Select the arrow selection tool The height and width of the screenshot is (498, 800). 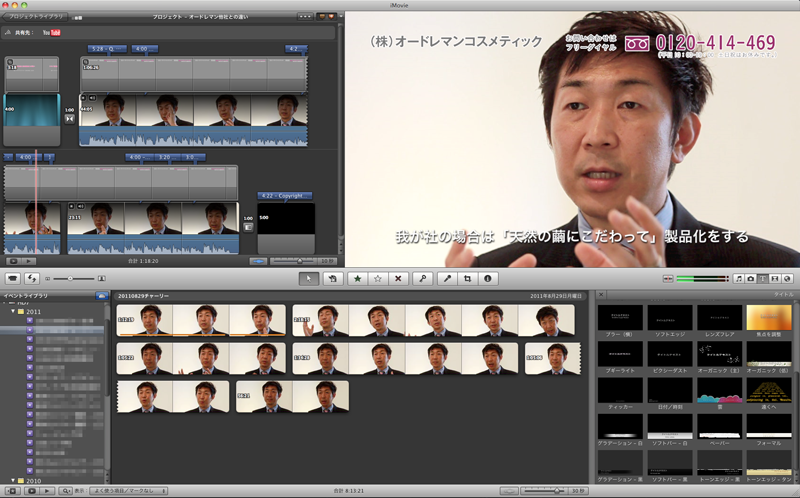point(309,279)
